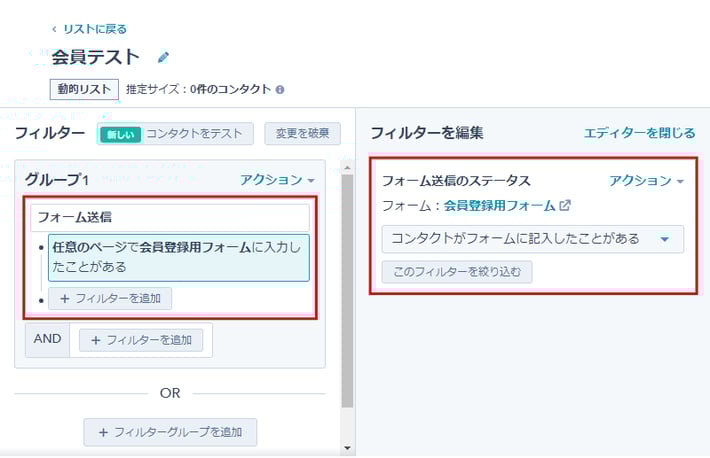Viewport: 710px width, 458px height.
Task: Open アクション dropdown in グループ1
Action: pyautogui.click(x=277, y=180)
